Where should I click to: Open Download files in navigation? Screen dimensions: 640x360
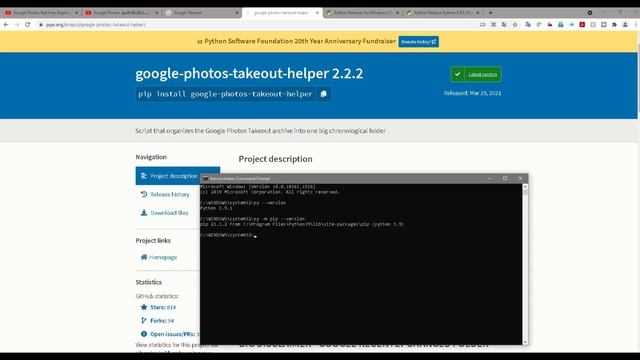168,213
